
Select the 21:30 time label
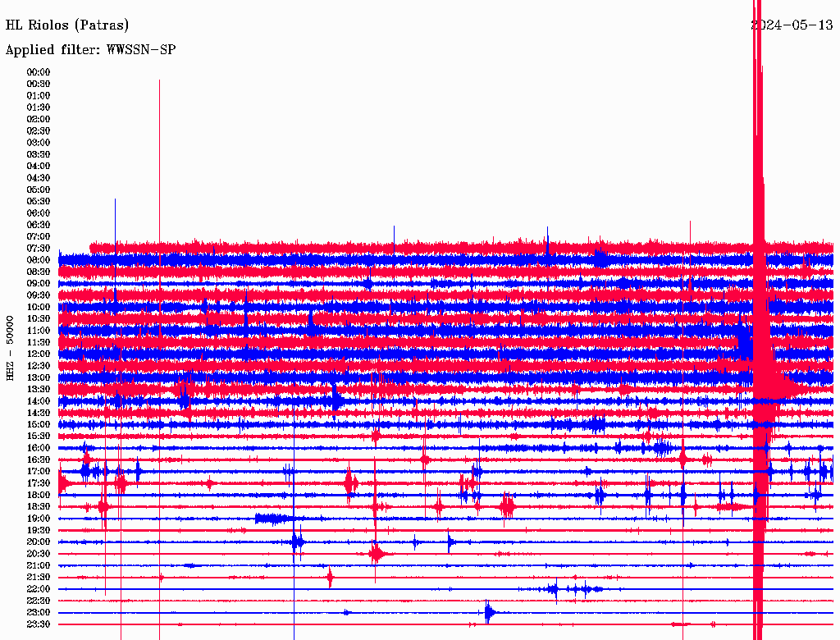pyautogui.click(x=39, y=578)
